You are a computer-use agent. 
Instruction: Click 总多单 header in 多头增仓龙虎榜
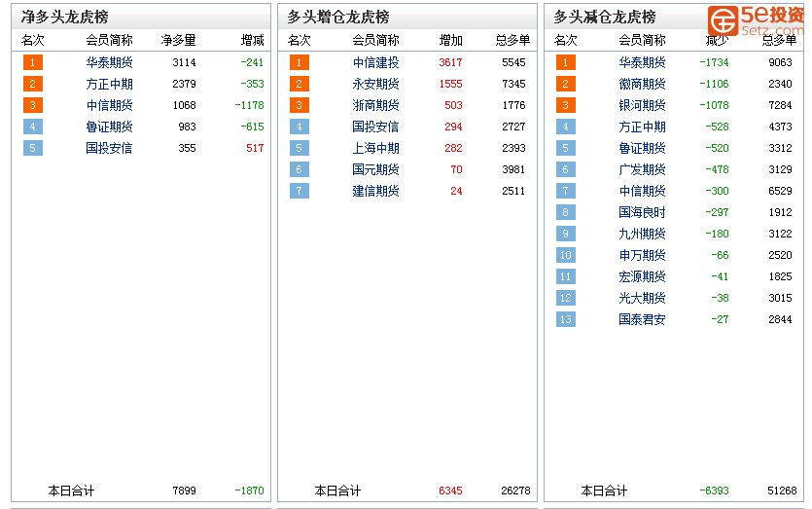pos(512,40)
